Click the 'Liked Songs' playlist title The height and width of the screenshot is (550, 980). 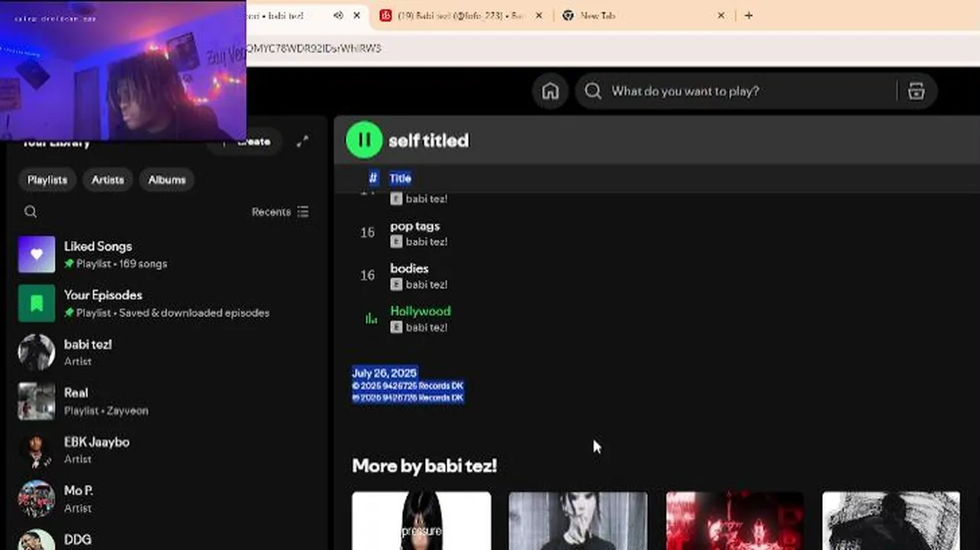[x=98, y=246]
